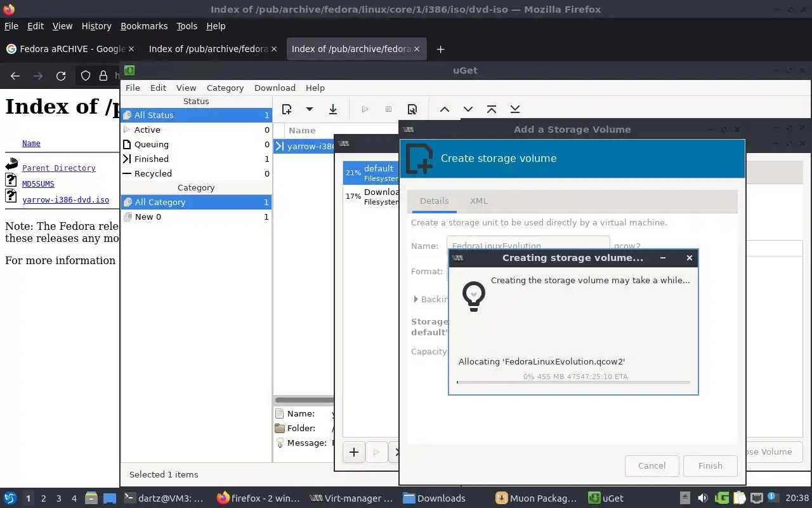Viewport: 812px width, 508px height.
Task: Switch to Details tab in storage dialog
Action: [434, 201]
